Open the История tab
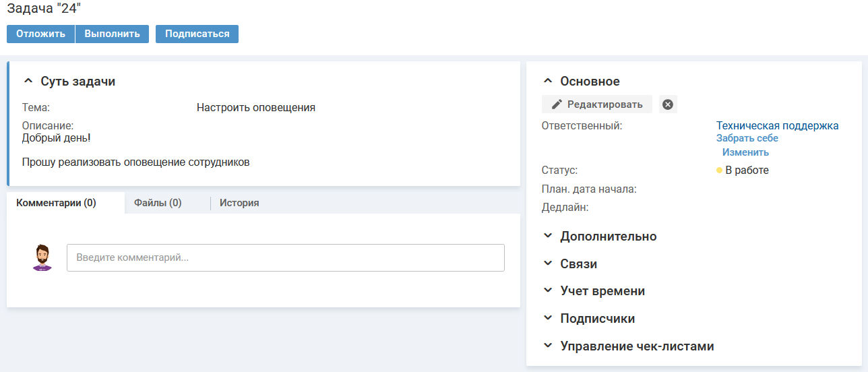Viewport: 868px width, 372px height. [239, 203]
